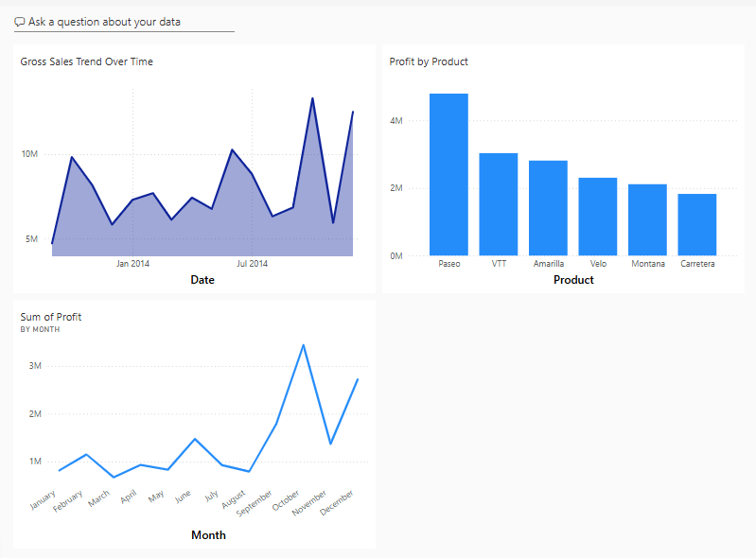Click the Product axis title
The width and height of the screenshot is (756, 558).
573,280
